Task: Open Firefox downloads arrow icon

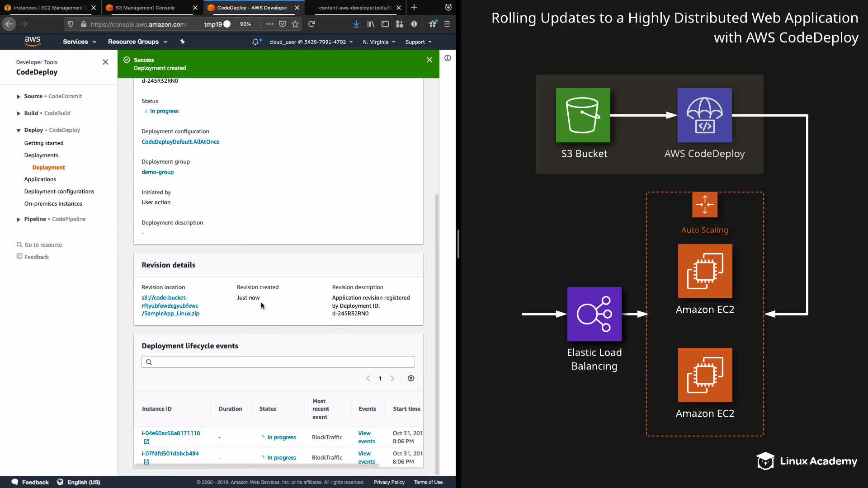Action: coord(356,24)
